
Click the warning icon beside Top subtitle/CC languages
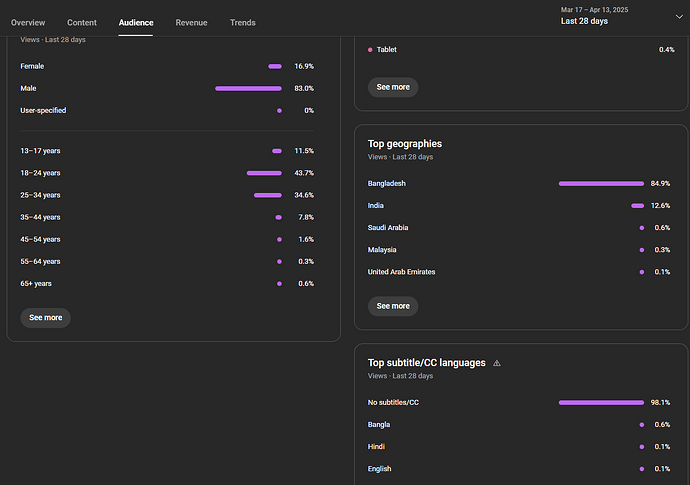497,363
